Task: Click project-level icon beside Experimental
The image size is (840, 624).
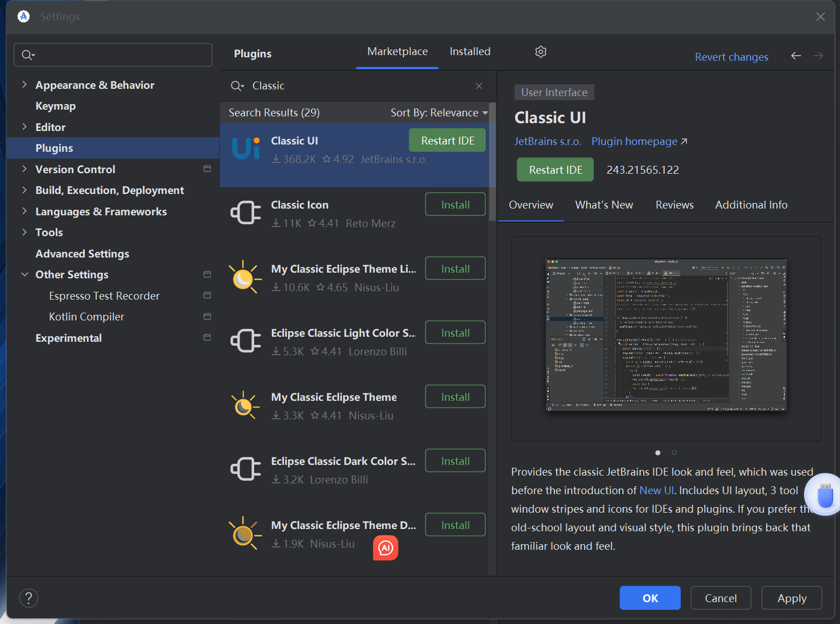Action: pyautogui.click(x=207, y=337)
